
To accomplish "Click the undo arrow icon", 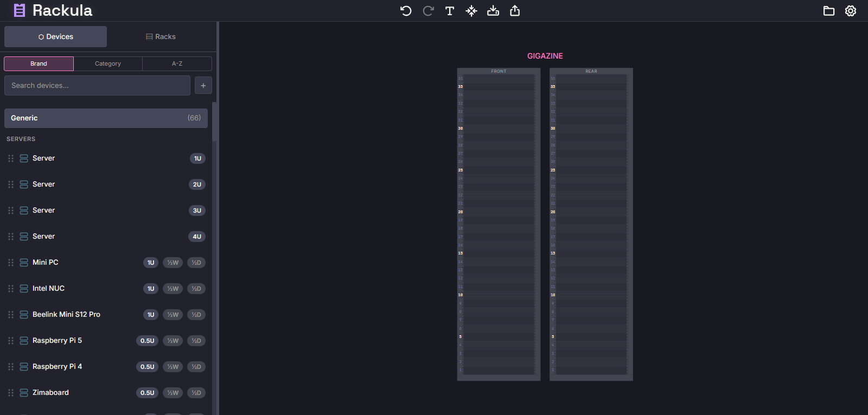I will pos(406,11).
